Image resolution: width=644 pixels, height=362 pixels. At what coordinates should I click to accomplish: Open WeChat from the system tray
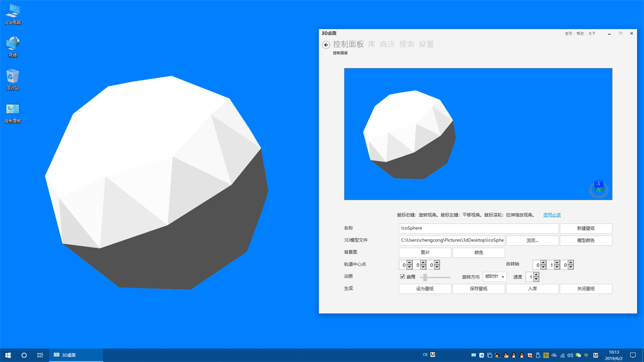coord(578,355)
